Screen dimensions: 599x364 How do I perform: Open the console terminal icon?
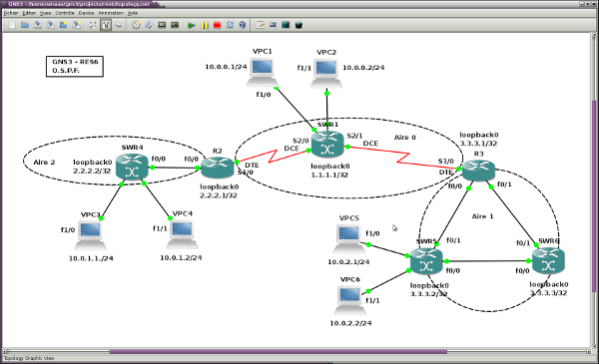tap(162, 25)
